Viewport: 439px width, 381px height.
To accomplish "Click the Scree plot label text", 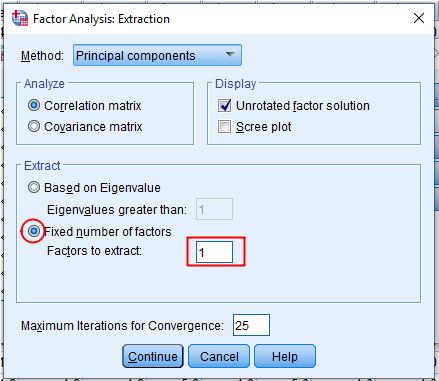I will coord(263,127).
